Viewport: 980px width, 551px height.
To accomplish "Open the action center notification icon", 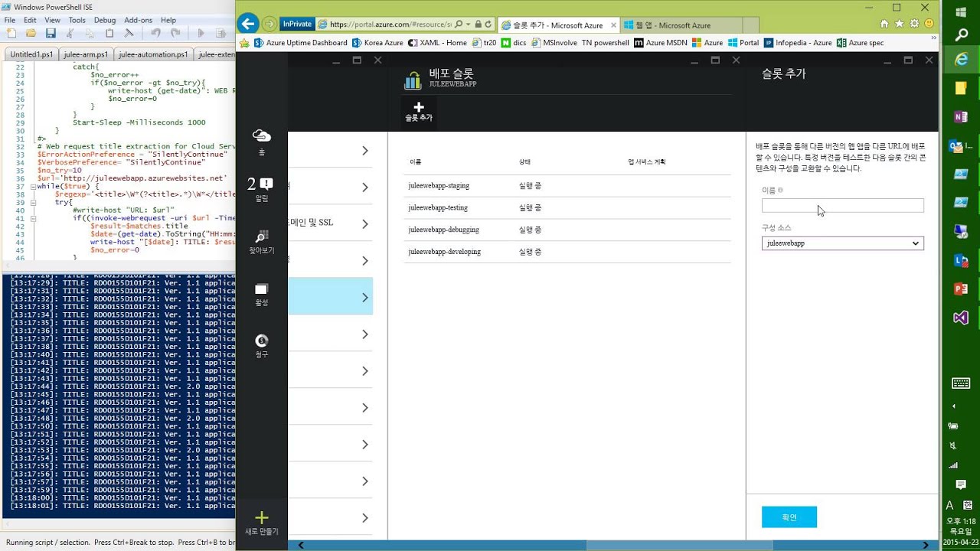I will pyautogui.click(x=961, y=484).
